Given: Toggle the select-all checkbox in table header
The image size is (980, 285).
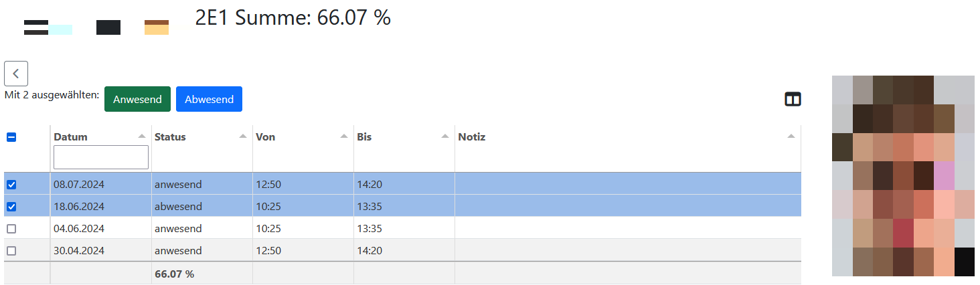Looking at the screenshot, I should click(x=11, y=137).
